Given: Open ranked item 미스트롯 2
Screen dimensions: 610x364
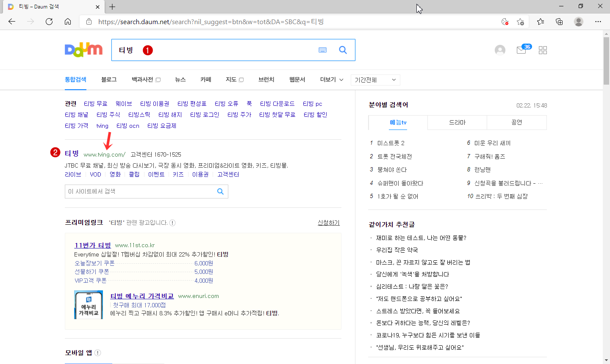Looking at the screenshot, I should click(391, 143).
